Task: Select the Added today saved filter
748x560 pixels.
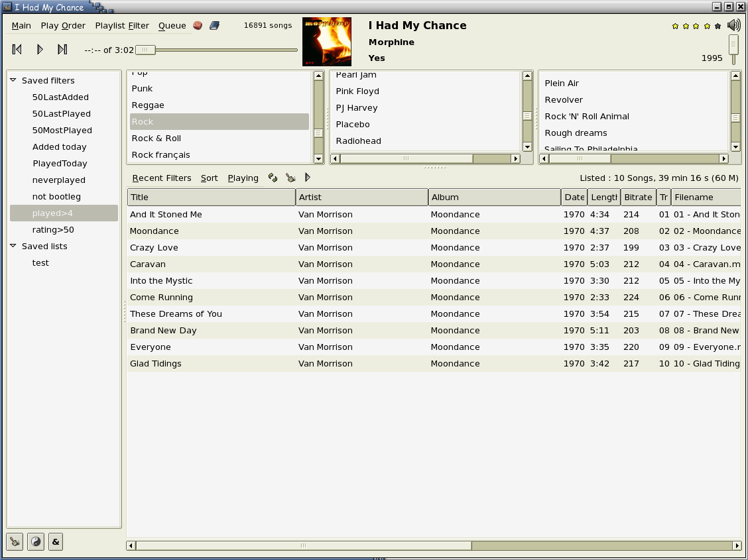Action: 59,146
